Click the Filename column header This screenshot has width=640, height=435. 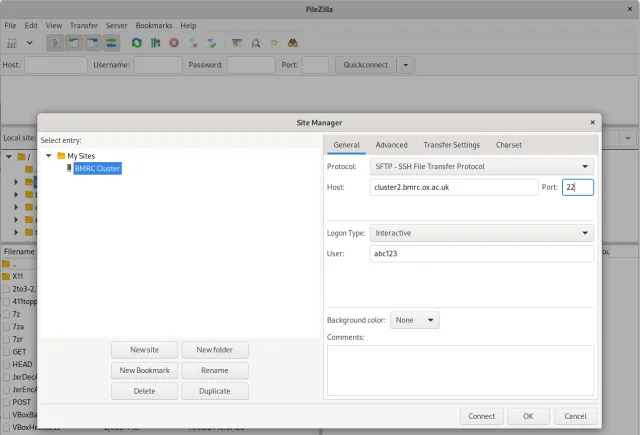tap(19, 251)
